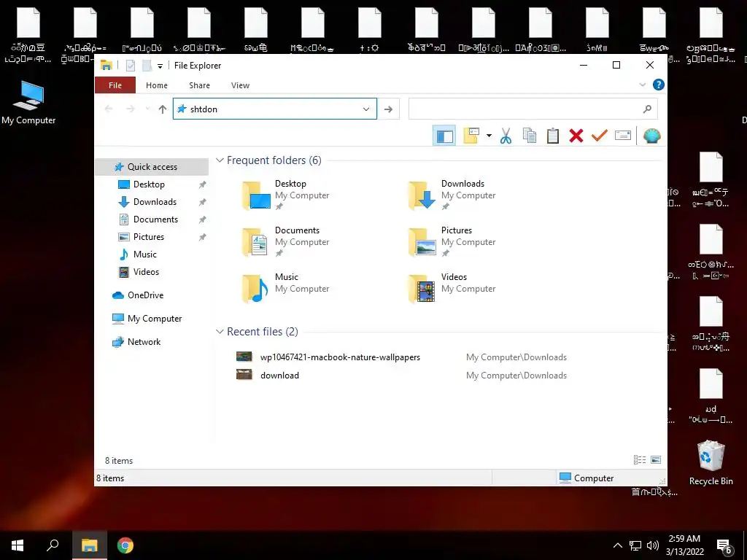Switch to Large icons view icon
This screenshot has height=560, width=747.
click(x=656, y=459)
